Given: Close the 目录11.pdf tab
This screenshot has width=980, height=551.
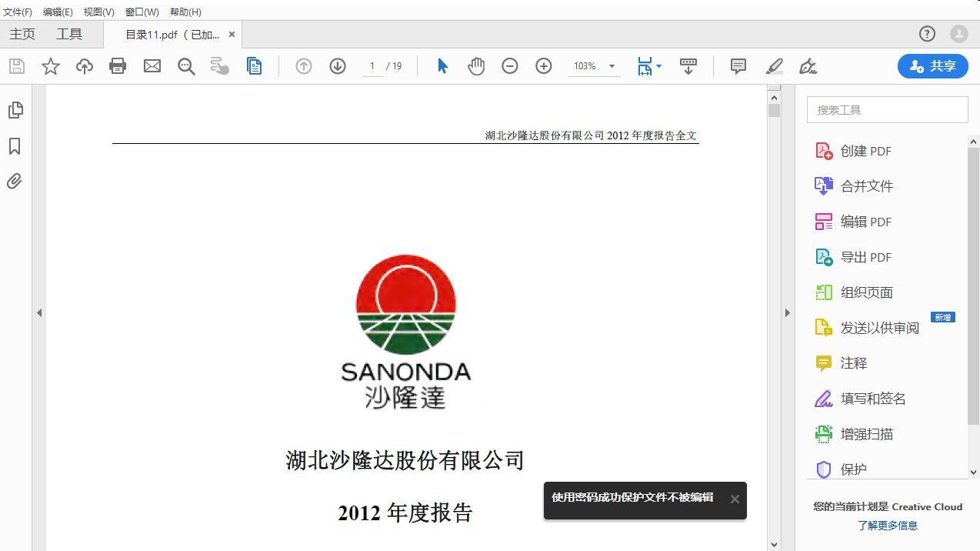Looking at the screenshot, I should pyautogui.click(x=232, y=35).
